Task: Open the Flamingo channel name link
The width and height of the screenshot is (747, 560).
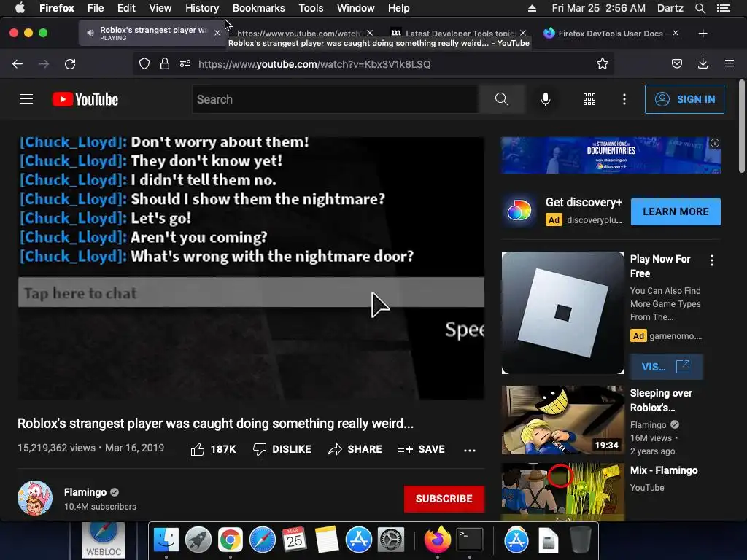Action: [85, 492]
